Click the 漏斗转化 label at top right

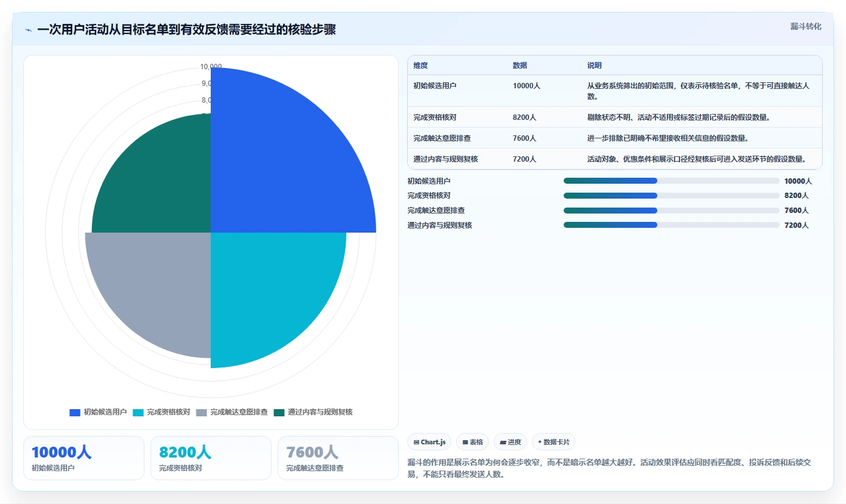click(x=805, y=26)
